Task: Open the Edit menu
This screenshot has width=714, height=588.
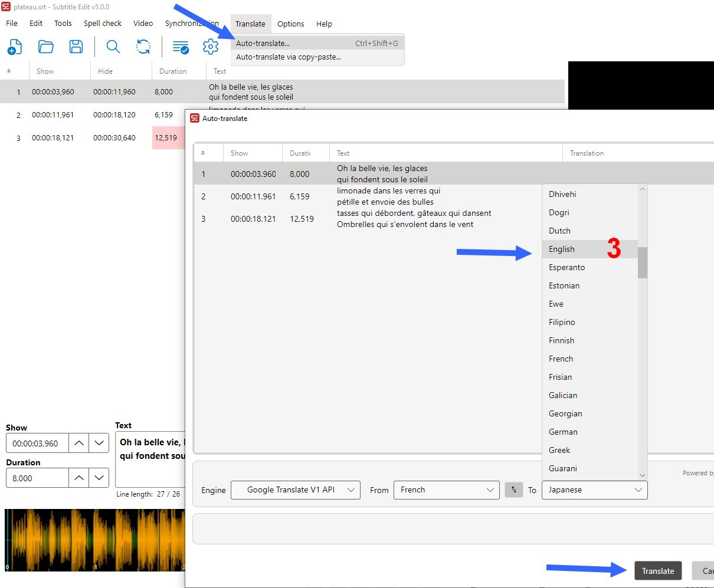Action: 36,24
